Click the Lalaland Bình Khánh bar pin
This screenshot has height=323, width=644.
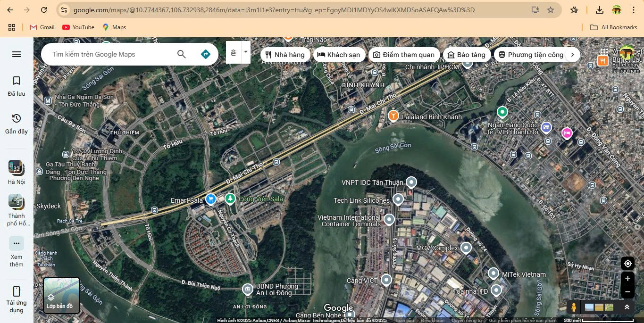click(x=393, y=116)
